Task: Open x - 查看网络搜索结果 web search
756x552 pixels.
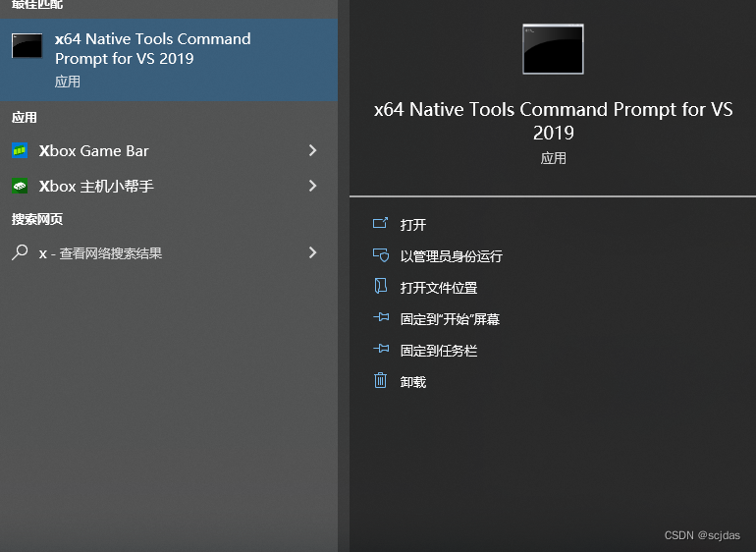Action: (169, 252)
